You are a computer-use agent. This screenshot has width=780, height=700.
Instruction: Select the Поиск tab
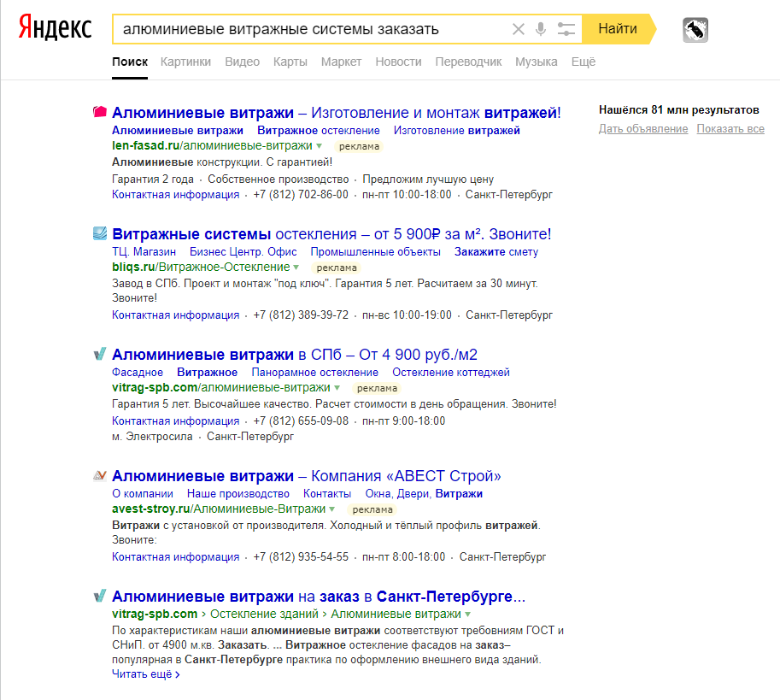pos(130,62)
